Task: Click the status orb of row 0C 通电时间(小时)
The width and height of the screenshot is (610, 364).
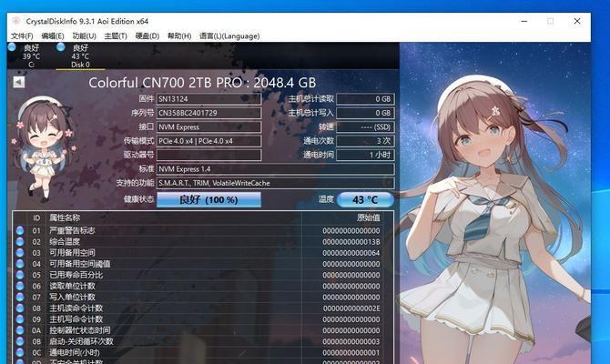Action: pyautogui.click(x=20, y=352)
